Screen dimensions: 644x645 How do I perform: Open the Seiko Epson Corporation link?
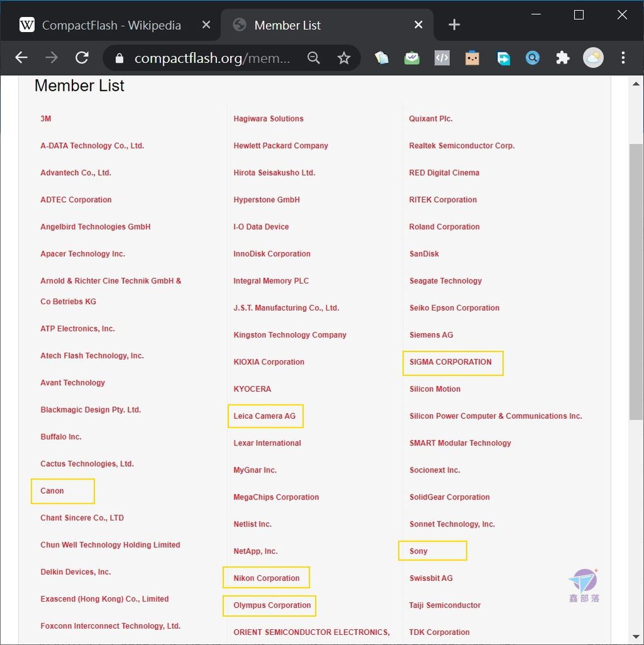(454, 307)
